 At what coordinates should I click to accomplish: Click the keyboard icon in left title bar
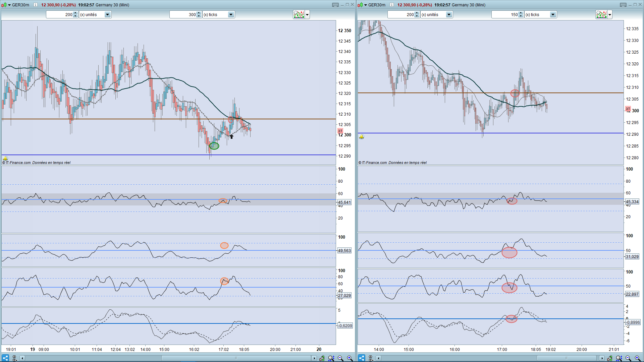pos(335,5)
